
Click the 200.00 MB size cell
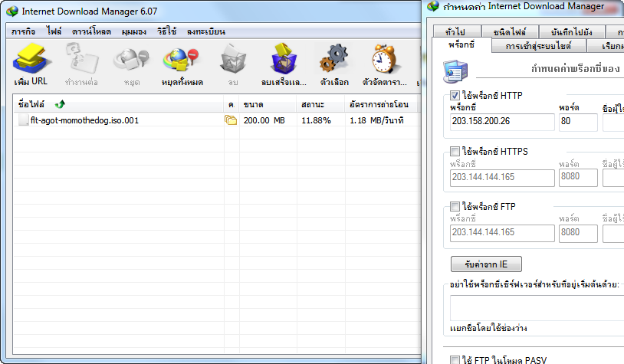pyautogui.click(x=264, y=120)
